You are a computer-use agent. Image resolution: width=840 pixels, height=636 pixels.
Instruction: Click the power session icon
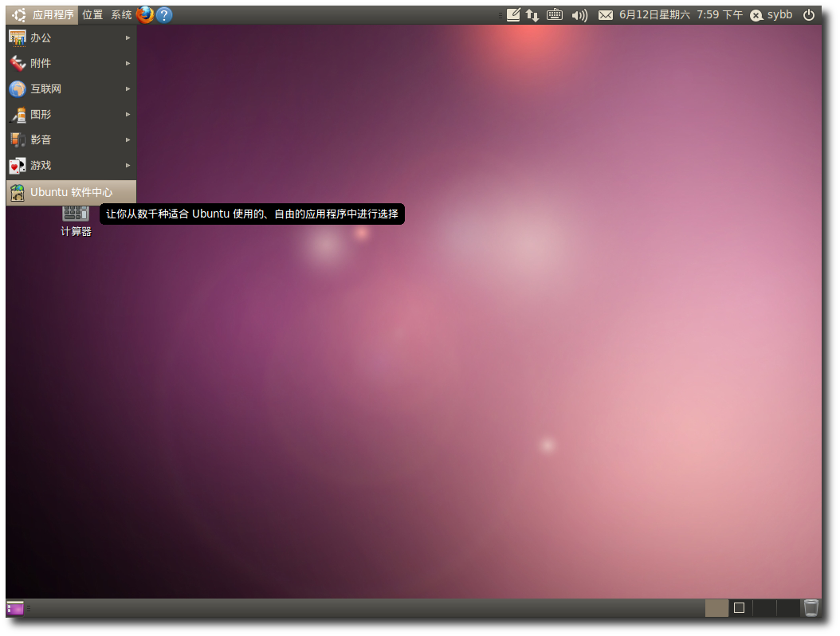809,15
